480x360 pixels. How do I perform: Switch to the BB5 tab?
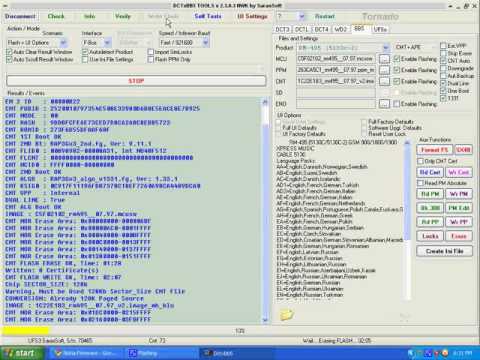coord(359,29)
